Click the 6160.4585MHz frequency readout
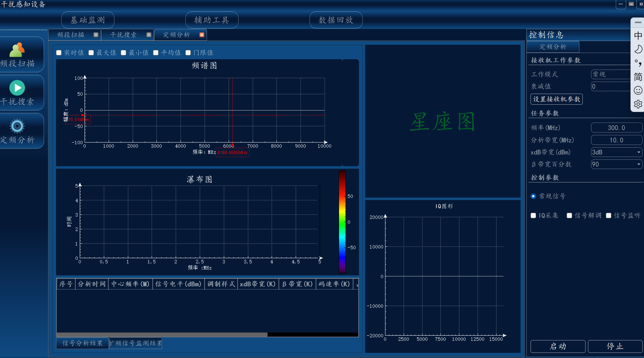 click(232, 152)
